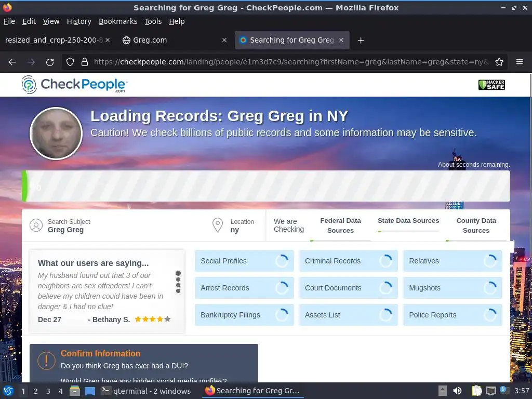The image size is (532, 399).
Task: Open the Firefox hamburger menu
Action: coord(520,62)
